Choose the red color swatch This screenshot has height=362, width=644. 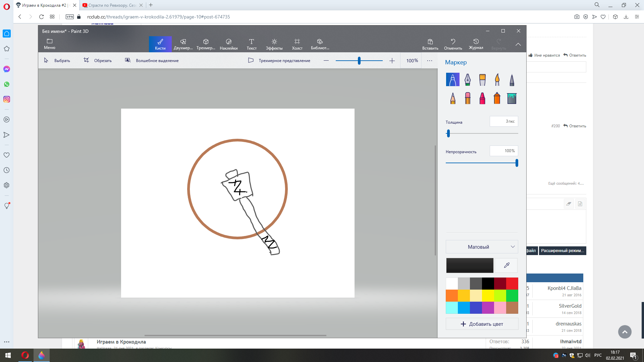tap(512, 284)
